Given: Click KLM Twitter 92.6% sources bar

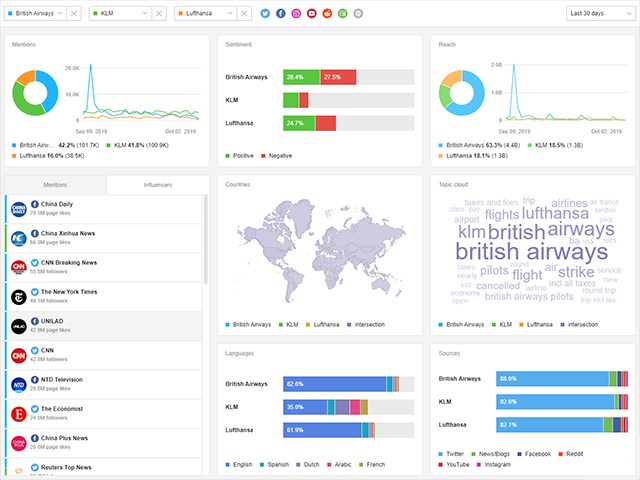Looking at the screenshot, I should [555, 402].
